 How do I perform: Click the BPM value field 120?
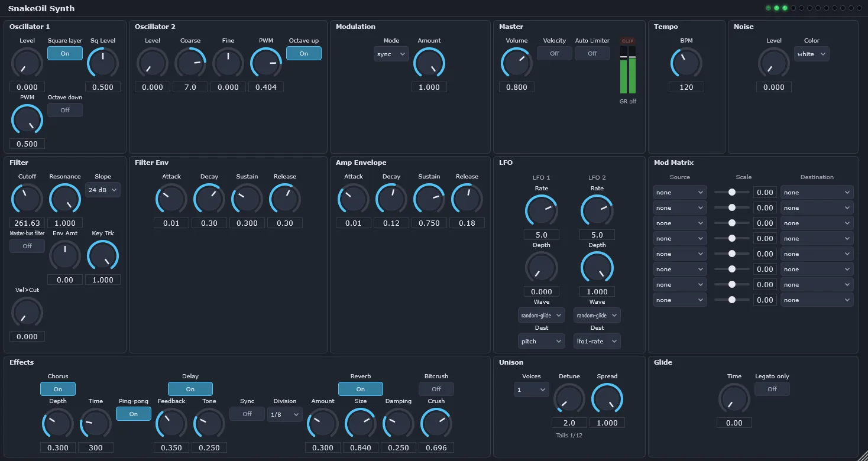(686, 87)
